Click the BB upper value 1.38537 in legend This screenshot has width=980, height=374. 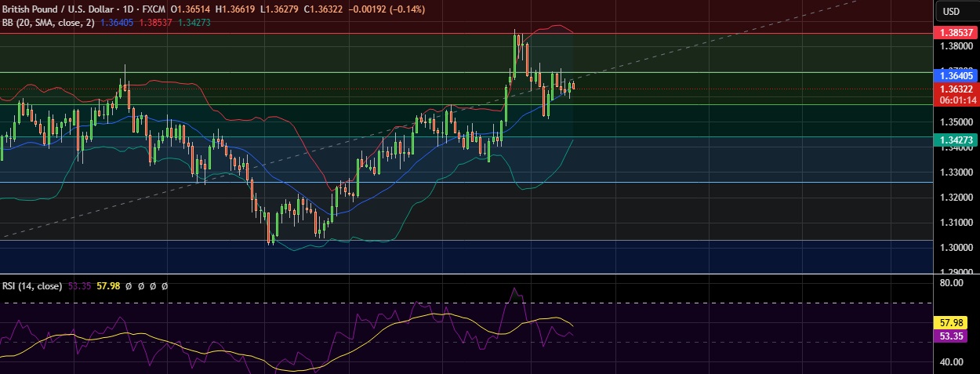155,23
